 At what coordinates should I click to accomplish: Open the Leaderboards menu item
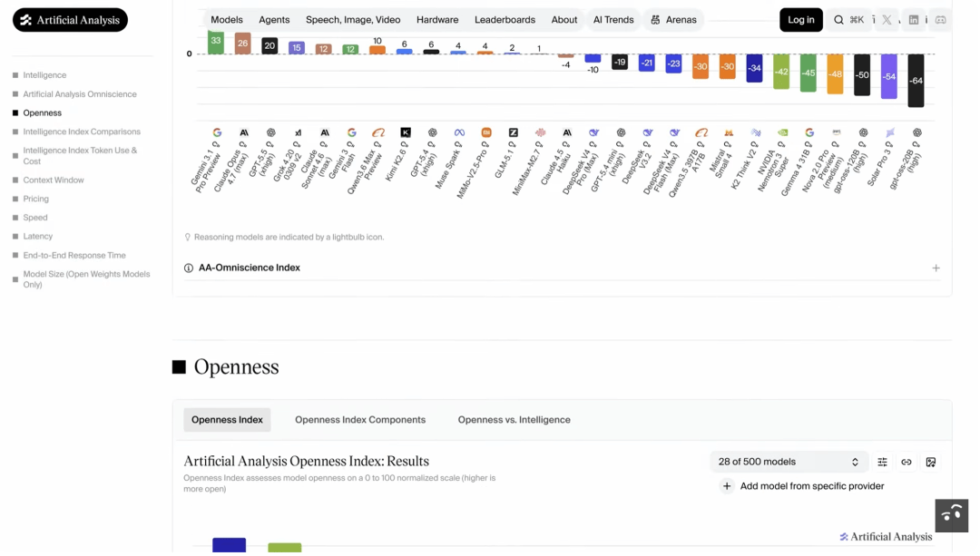click(x=505, y=20)
